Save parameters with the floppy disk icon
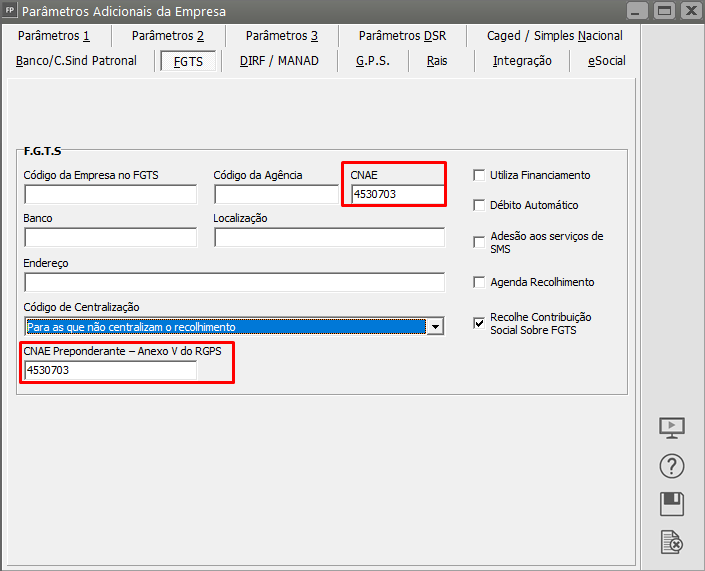The width and height of the screenshot is (705, 571). pos(672,503)
